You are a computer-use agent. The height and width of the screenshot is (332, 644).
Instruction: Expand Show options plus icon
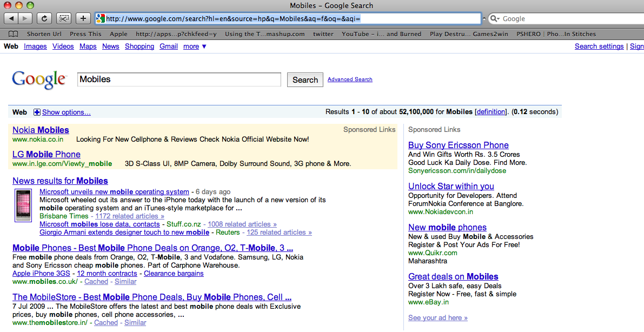click(37, 112)
